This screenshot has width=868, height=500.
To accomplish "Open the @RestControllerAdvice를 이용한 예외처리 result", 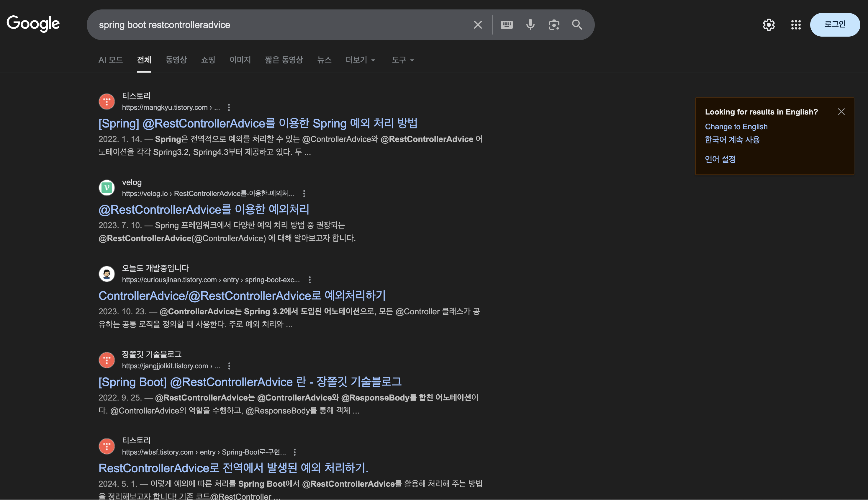I will [x=204, y=210].
